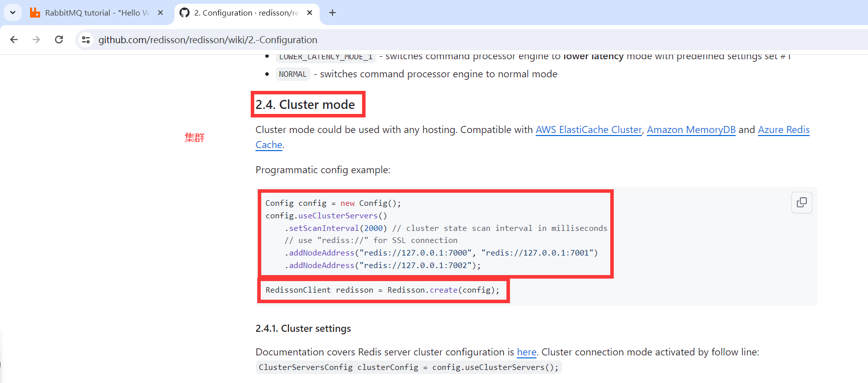Follow the 'Cache' link continuation
Screen dimensions: 868x383
click(x=269, y=145)
